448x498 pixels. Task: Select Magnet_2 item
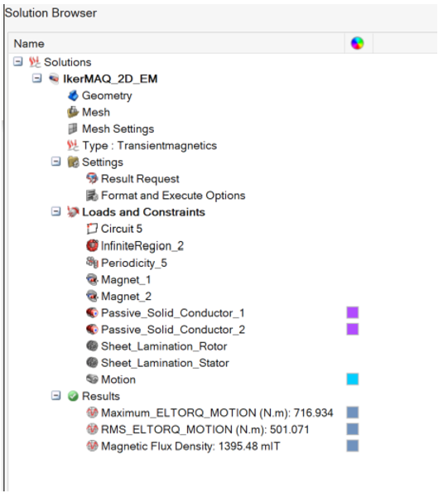(x=126, y=297)
